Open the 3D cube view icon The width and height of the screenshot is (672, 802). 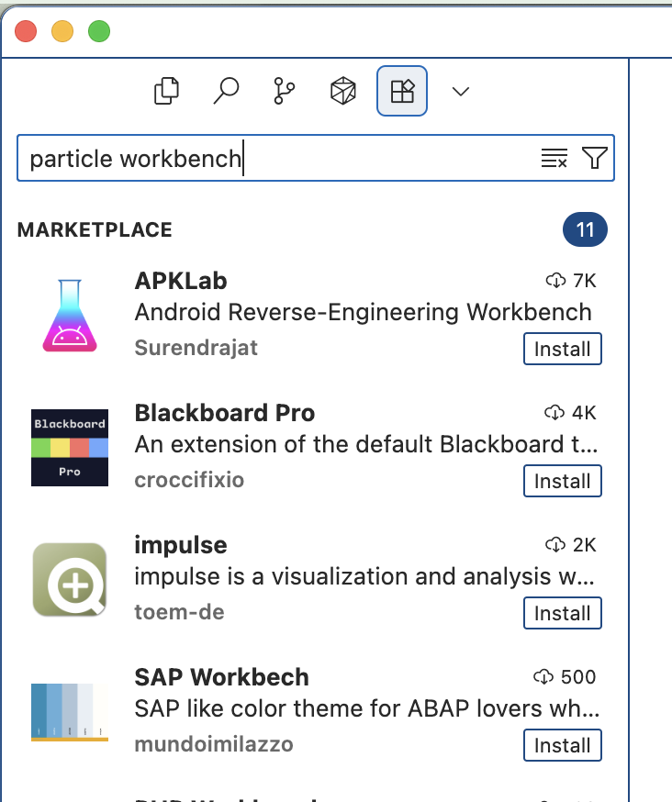tap(342, 91)
